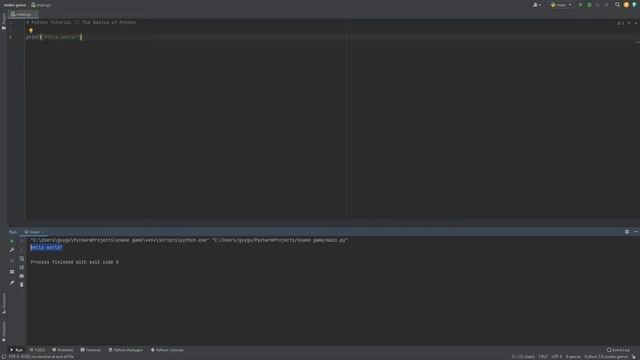This screenshot has width=640, height=360.
Task: Click the print icon in Run console
Action: point(22,276)
